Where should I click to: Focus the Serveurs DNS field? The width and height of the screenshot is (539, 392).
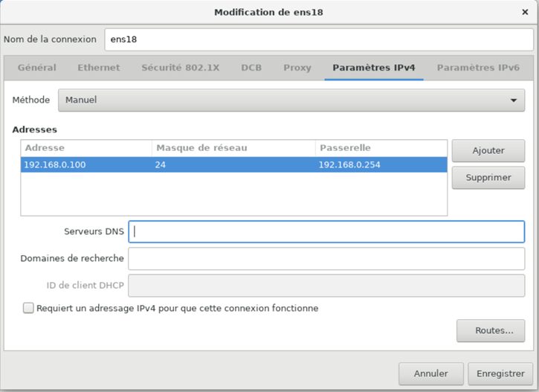(x=326, y=231)
